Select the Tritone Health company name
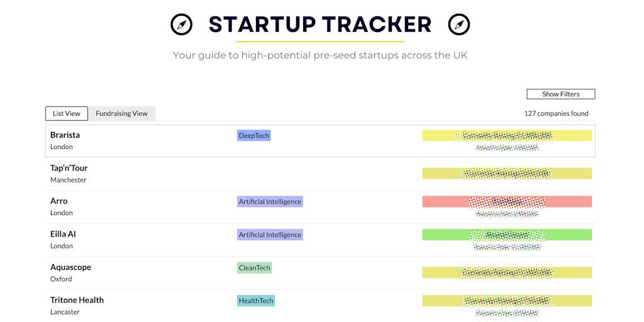This screenshot has width=644, height=322. coord(77,300)
